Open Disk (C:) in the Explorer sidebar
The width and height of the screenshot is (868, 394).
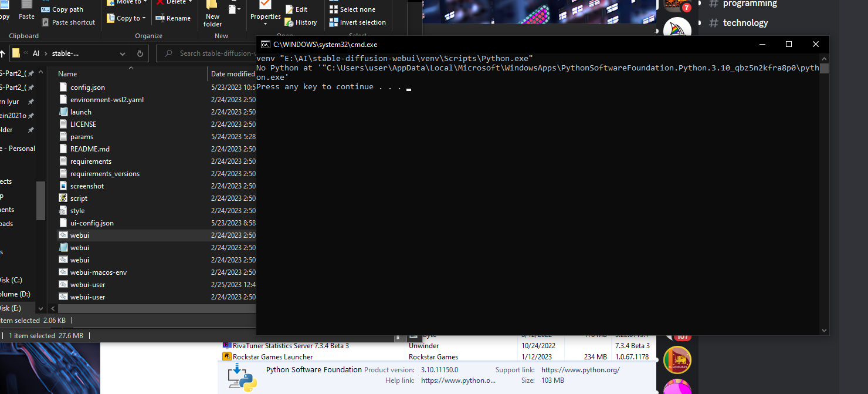tap(11, 280)
